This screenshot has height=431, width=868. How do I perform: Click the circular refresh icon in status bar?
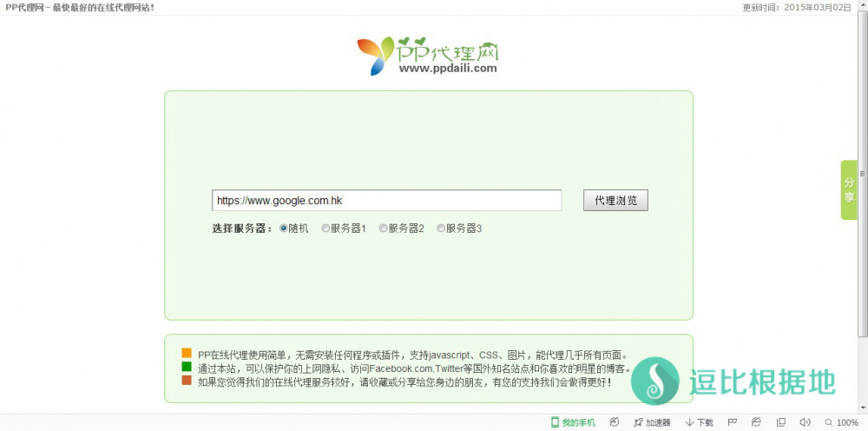point(615,422)
